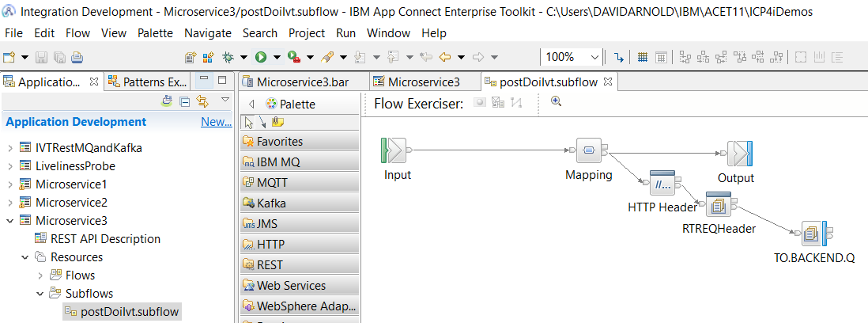The width and height of the screenshot is (868, 323).
Task: Open the HTTP palette drawer
Action: [300, 245]
